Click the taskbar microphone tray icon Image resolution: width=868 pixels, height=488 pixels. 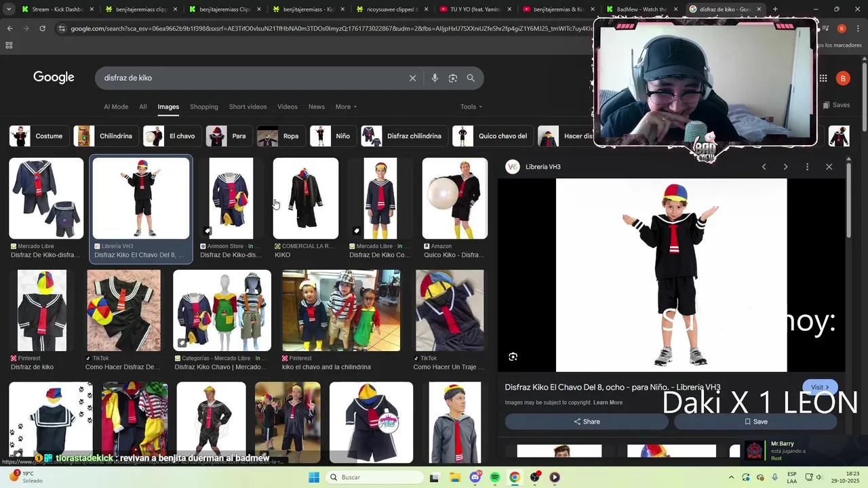tap(774, 477)
